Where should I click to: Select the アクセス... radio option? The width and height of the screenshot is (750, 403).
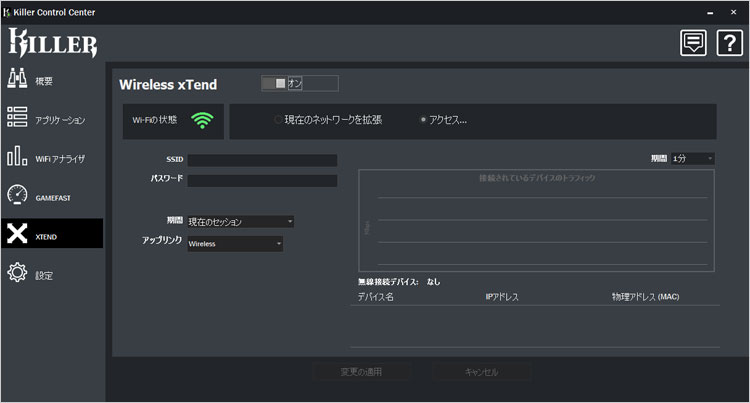(x=443, y=120)
